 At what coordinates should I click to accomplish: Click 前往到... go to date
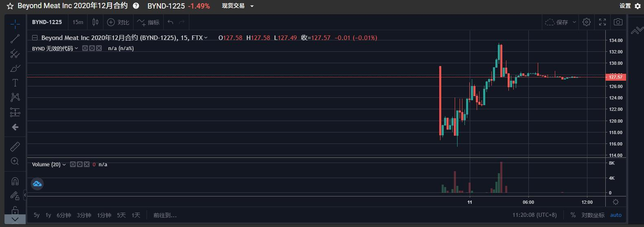(x=165, y=215)
